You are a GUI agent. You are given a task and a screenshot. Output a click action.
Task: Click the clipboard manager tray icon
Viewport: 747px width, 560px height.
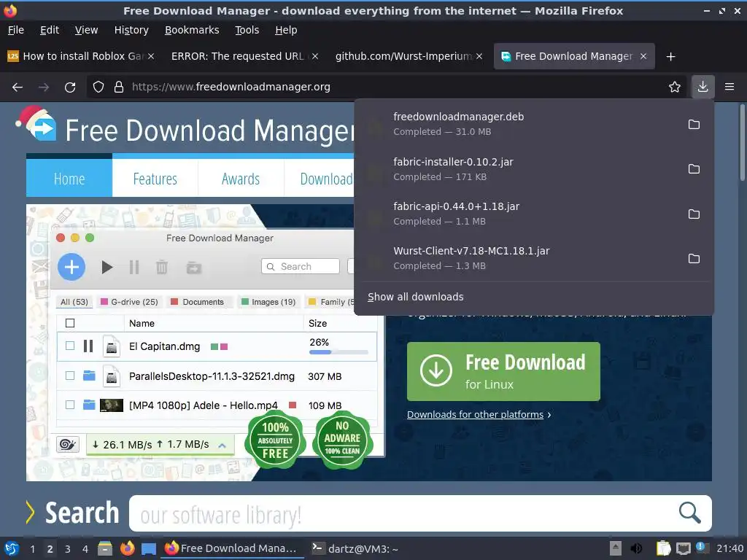[664, 548]
